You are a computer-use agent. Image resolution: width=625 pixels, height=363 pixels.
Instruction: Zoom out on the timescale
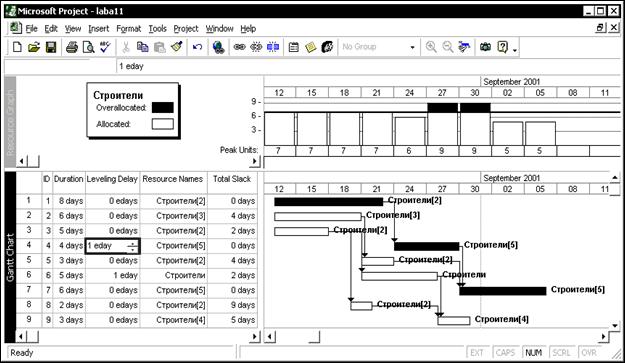pyautogui.click(x=448, y=47)
